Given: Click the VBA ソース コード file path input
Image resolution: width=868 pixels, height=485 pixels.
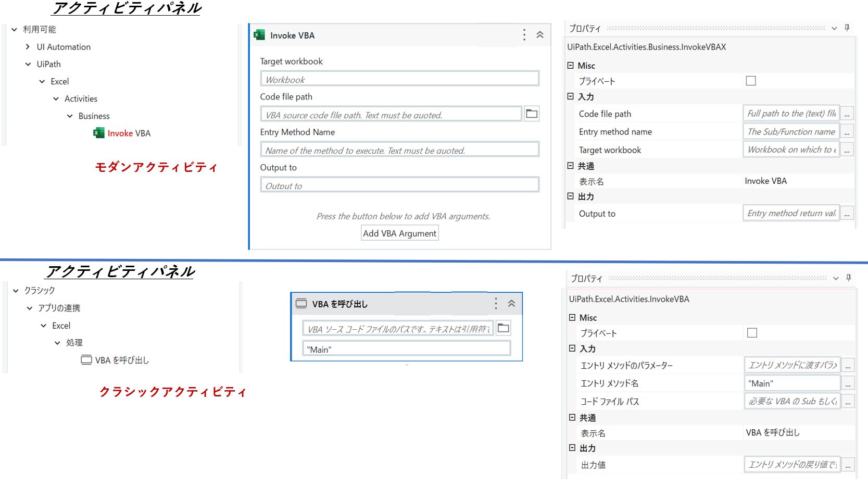Looking at the screenshot, I should (398, 328).
